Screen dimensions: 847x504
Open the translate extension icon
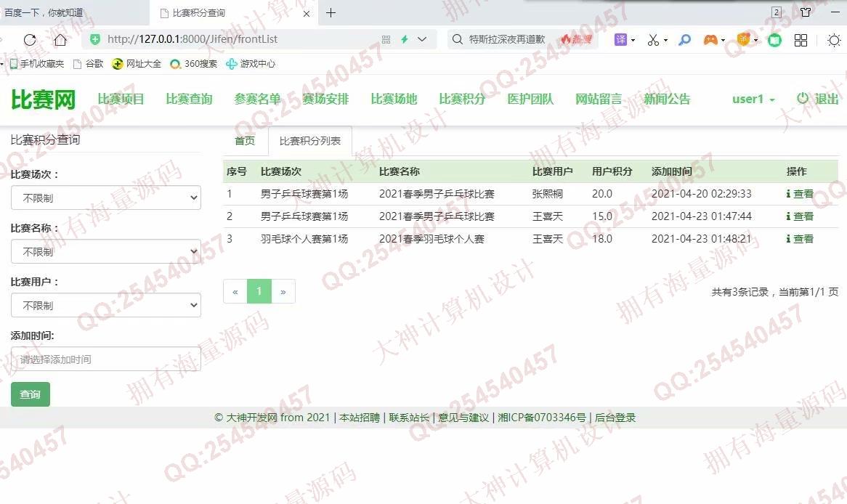coord(620,39)
